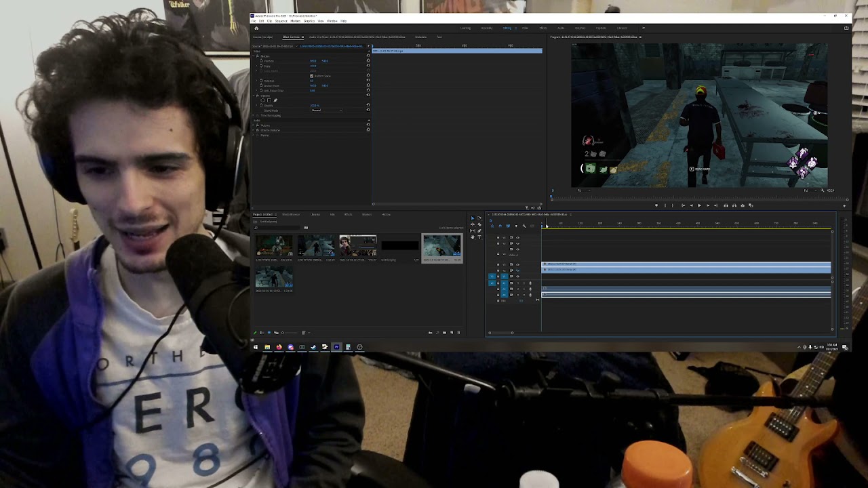The height and width of the screenshot is (488, 868).
Task: Create 4-point rectangle mask under Opacity
Action: 269,100
